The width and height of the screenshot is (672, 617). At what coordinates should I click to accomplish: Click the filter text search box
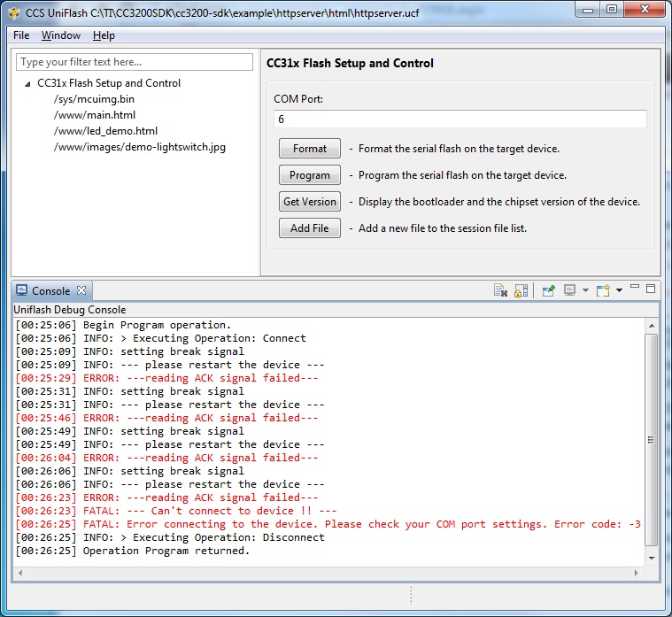(135, 62)
